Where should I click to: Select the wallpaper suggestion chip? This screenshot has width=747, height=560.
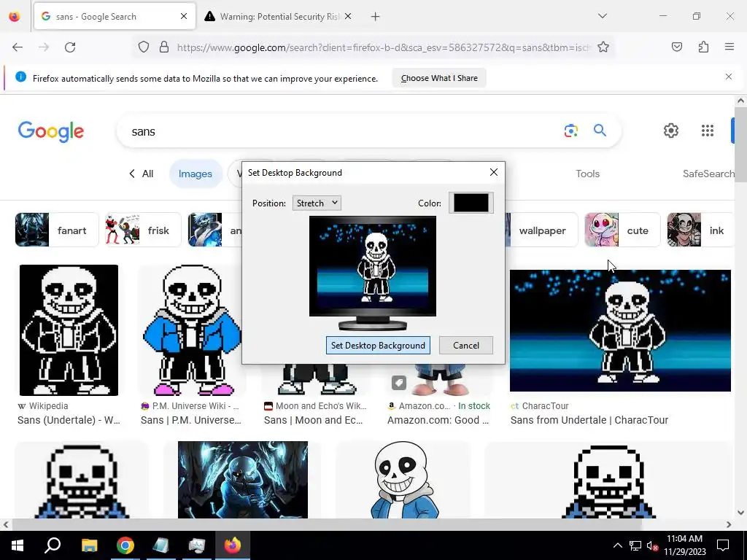(x=541, y=230)
